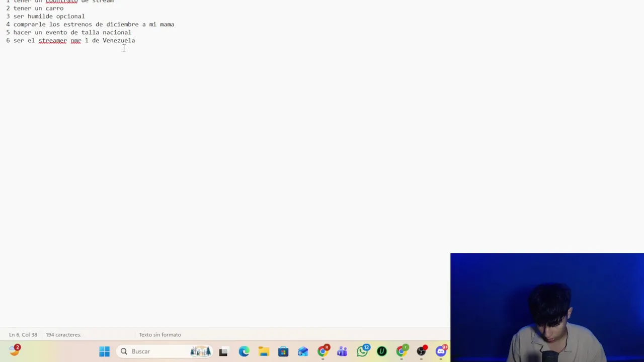This screenshot has height=362, width=644.
Task: Click the word 'mama' in line 4
Action: coord(167,24)
